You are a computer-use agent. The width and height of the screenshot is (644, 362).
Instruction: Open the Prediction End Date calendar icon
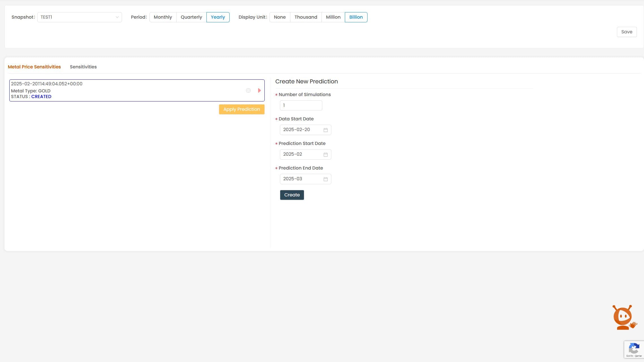325,179
